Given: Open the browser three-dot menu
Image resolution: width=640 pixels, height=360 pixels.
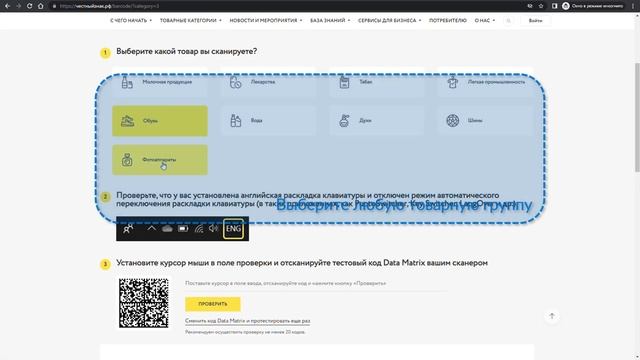Looking at the screenshot, I should (x=633, y=6).
